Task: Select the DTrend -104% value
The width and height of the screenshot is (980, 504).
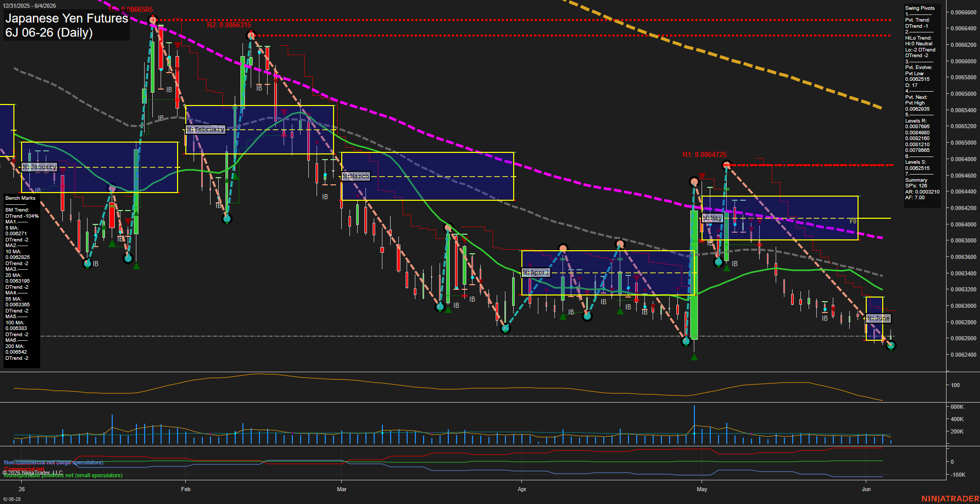Action: (x=22, y=216)
